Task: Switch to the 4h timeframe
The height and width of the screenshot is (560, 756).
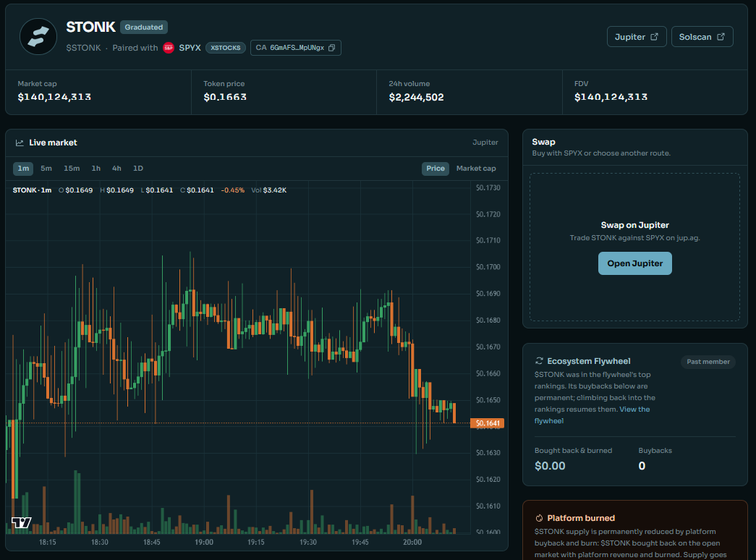Action: (x=116, y=169)
